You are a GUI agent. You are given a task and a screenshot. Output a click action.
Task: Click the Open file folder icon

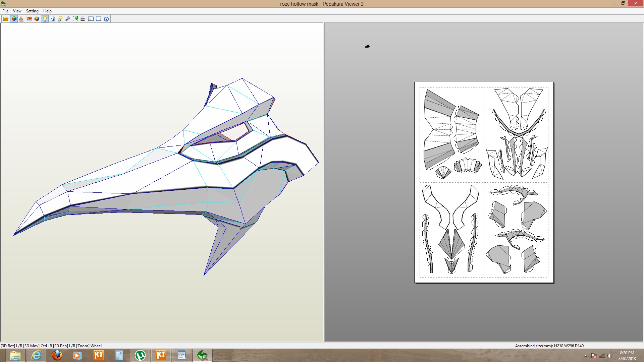[6, 19]
